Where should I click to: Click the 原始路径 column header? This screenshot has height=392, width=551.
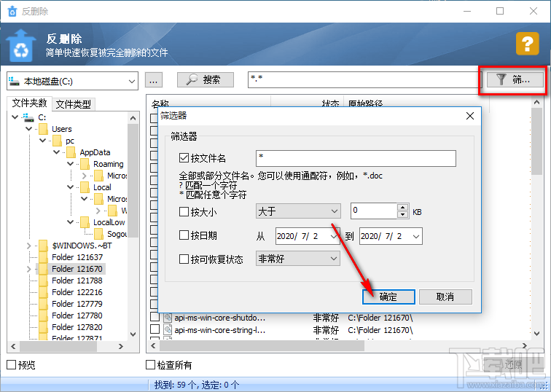click(365, 103)
